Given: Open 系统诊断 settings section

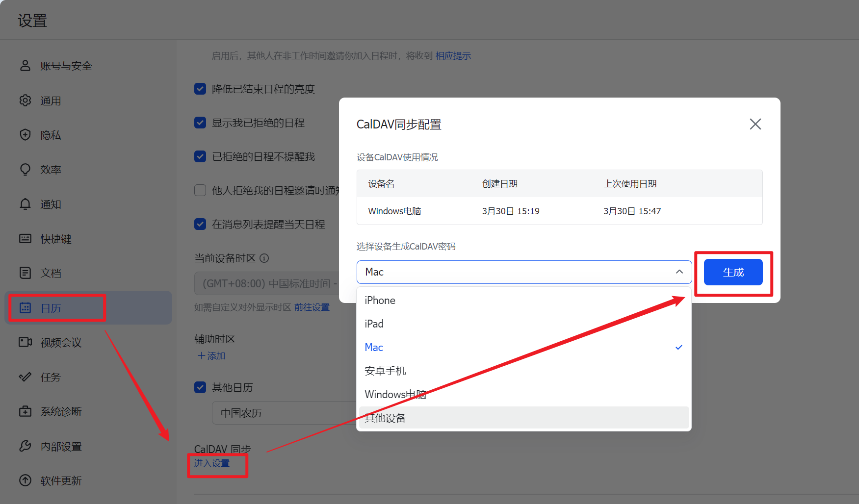Looking at the screenshot, I should click(x=88, y=411).
